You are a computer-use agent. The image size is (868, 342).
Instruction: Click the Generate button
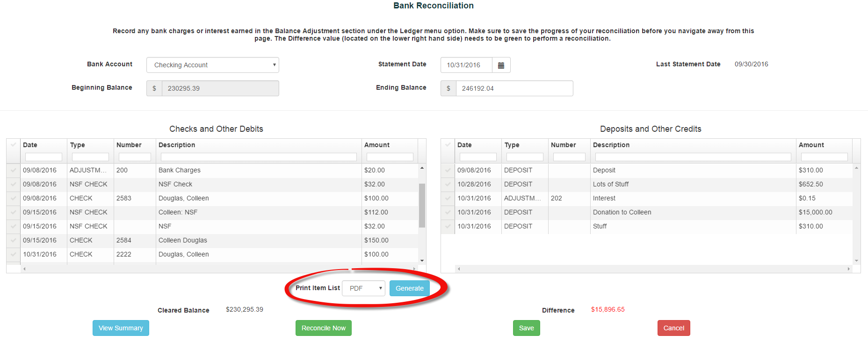(409, 288)
